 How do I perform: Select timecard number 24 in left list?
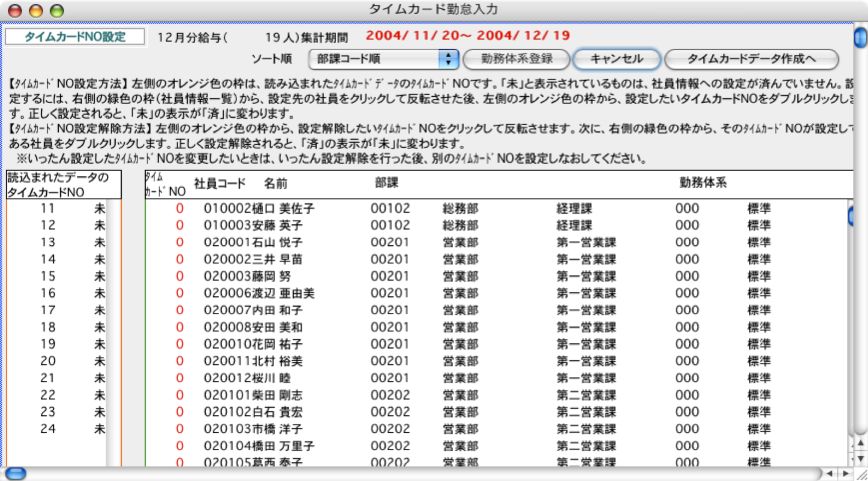(x=60, y=427)
